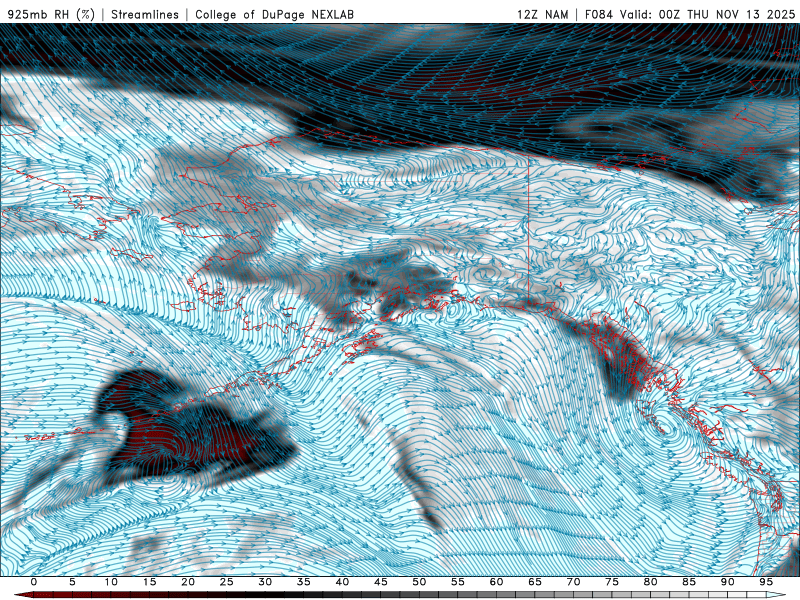
Task: Click the '95' color bar label
Action: click(766, 582)
